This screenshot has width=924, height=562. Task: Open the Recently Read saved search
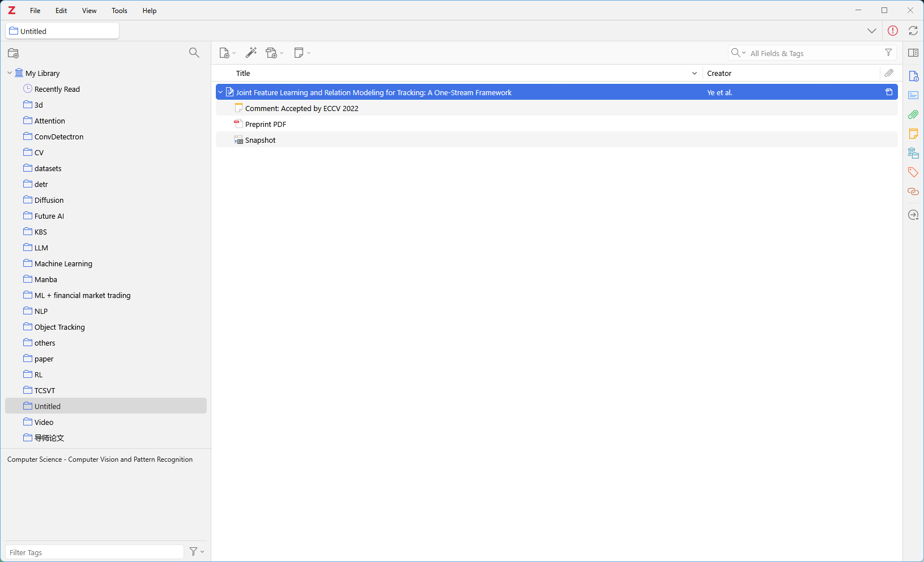106,89
